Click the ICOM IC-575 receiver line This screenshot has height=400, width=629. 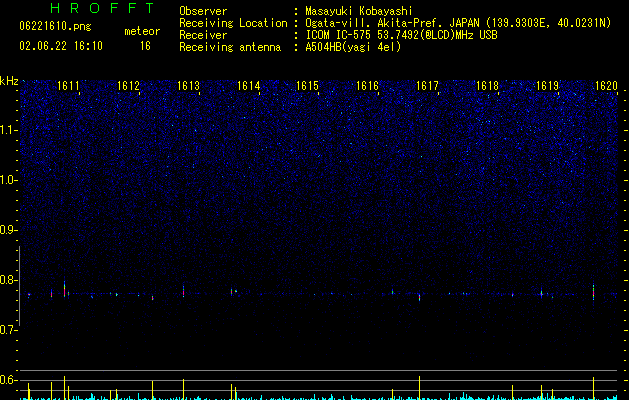click(x=401, y=35)
